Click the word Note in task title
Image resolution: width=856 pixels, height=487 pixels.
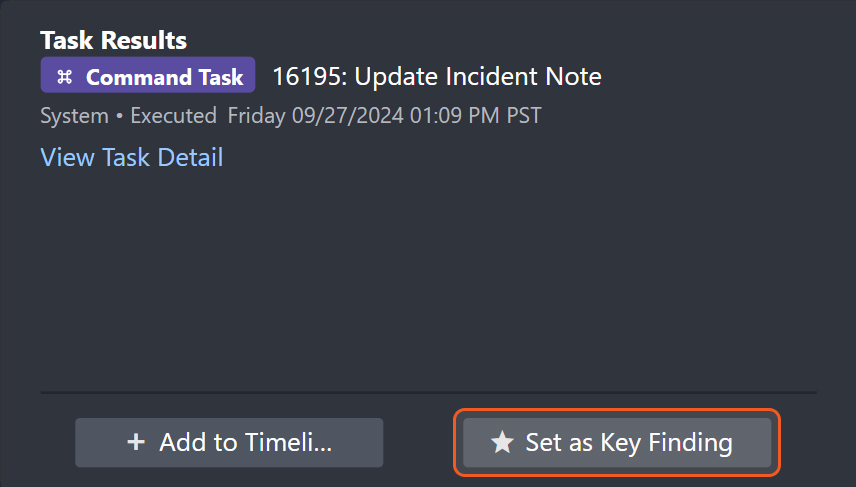tap(575, 76)
